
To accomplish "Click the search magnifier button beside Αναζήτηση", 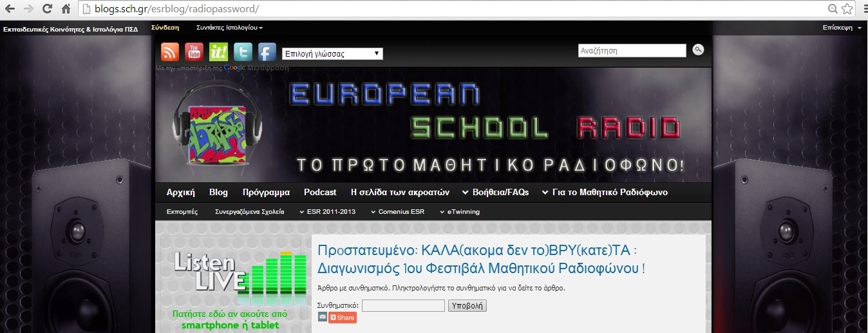I will pos(698,50).
